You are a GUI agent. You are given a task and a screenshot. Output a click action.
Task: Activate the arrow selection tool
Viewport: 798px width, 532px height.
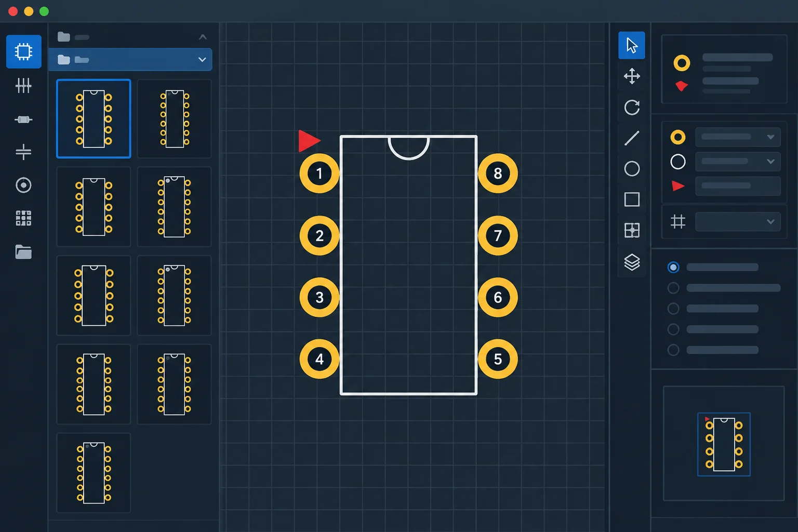[x=632, y=45]
